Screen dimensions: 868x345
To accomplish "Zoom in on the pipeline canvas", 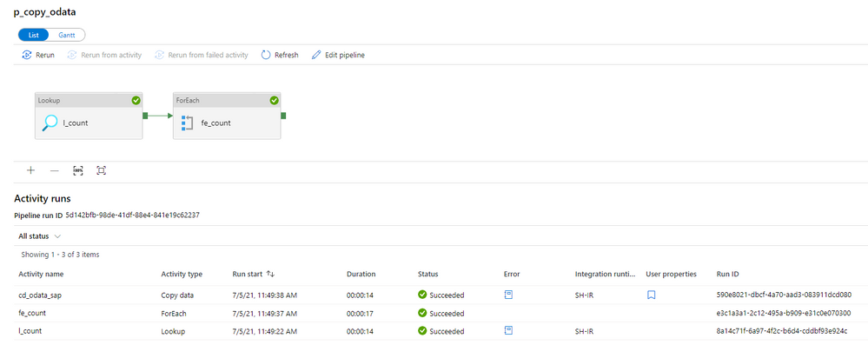I will tap(30, 170).
